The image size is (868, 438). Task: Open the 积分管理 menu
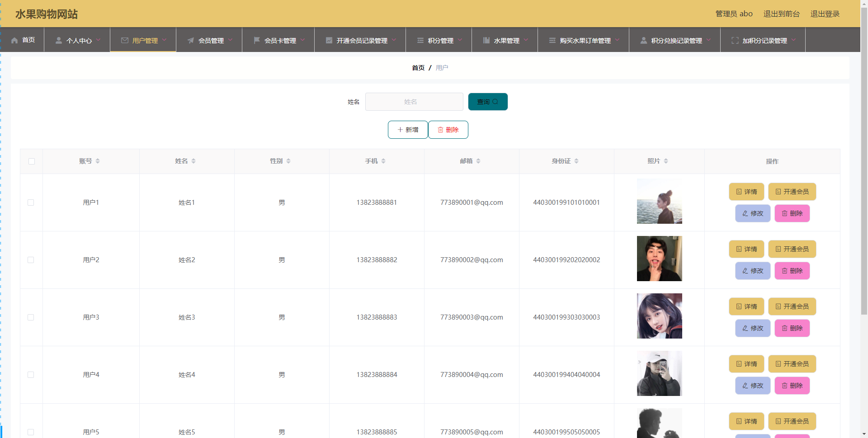[439, 40]
